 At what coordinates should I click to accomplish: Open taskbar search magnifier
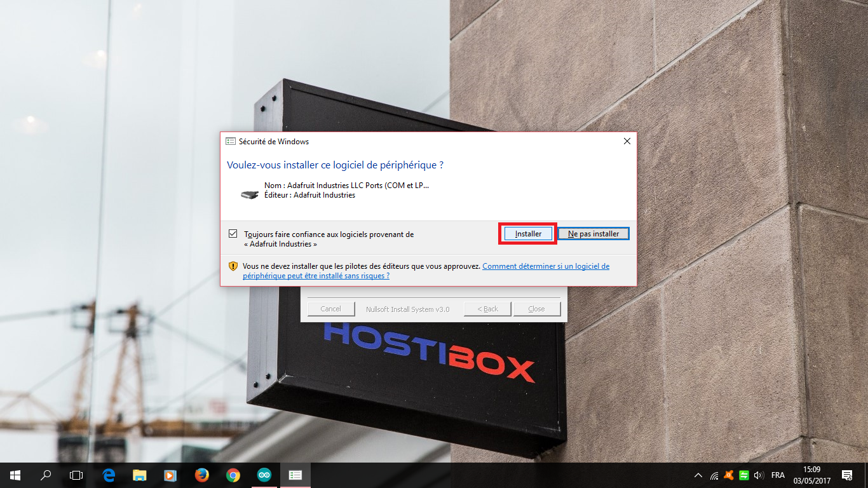click(x=46, y=475)
